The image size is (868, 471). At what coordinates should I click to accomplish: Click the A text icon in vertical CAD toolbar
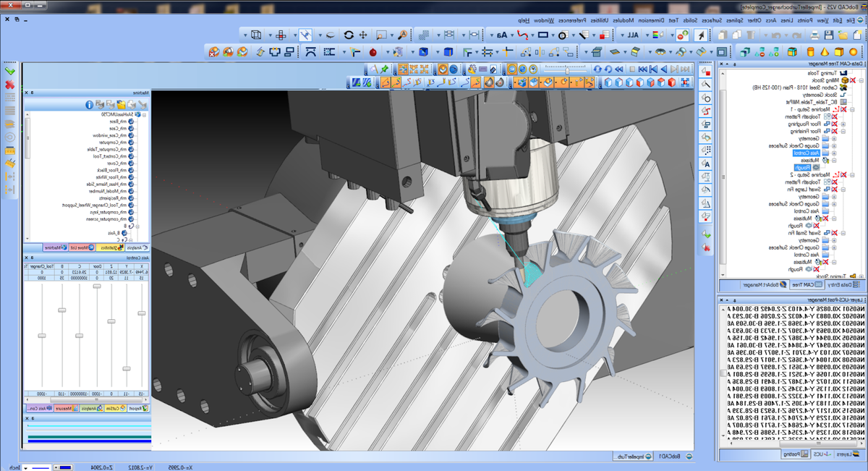[707, 164]
